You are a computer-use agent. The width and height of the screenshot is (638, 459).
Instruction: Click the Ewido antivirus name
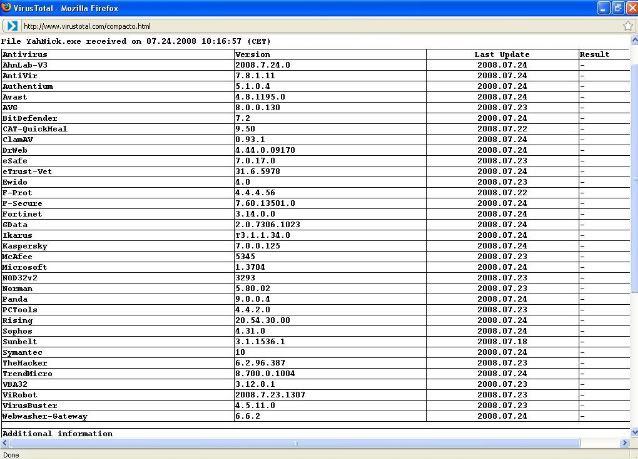click(x=15, y=182)
